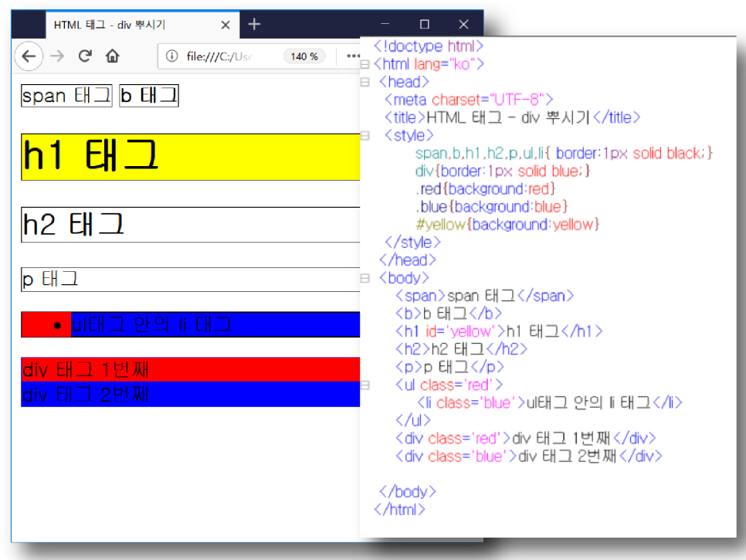746x560 pixels.
Task: Click the meta charset="UTF-8" code line
Action: pyautogui.click(x=469, y=100)
